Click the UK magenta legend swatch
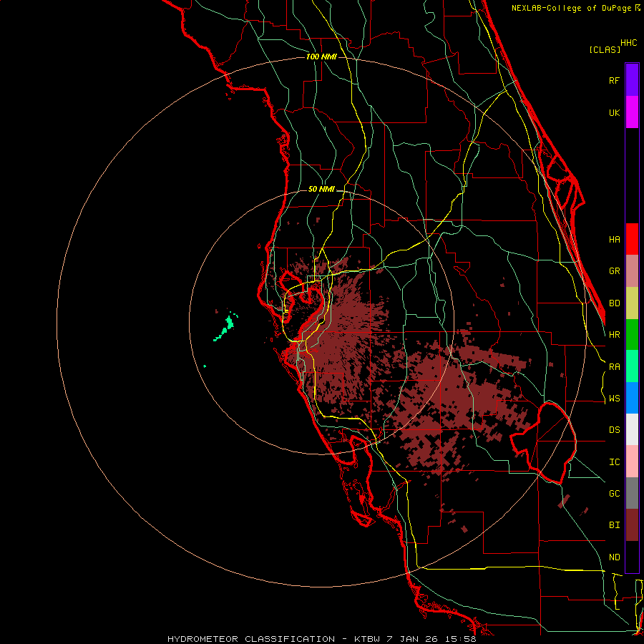 pyautogui.click(x=632, y=112)
